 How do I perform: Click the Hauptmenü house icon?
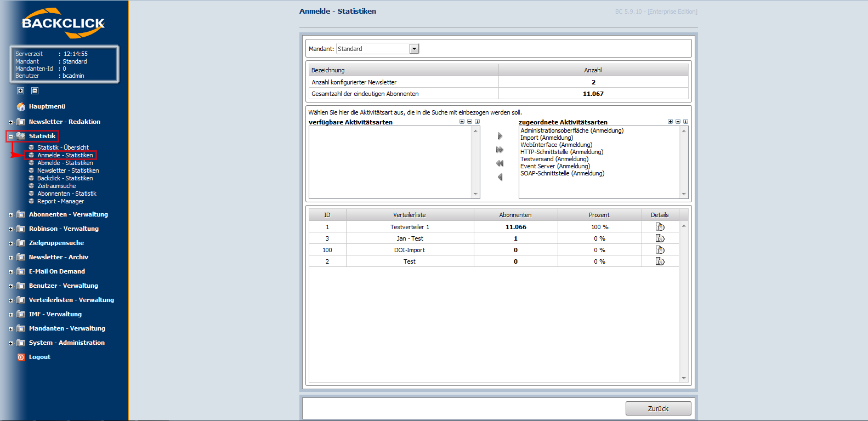click(21, 106)
